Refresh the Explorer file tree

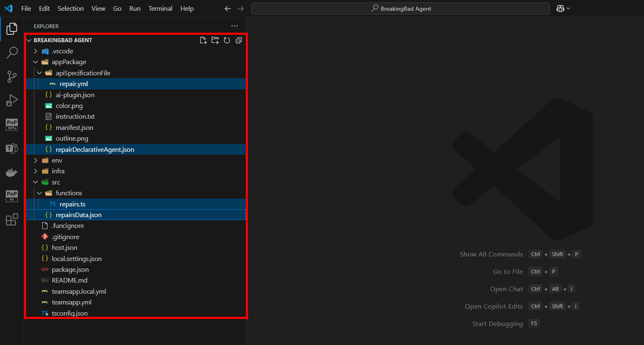tap(227, 40)
